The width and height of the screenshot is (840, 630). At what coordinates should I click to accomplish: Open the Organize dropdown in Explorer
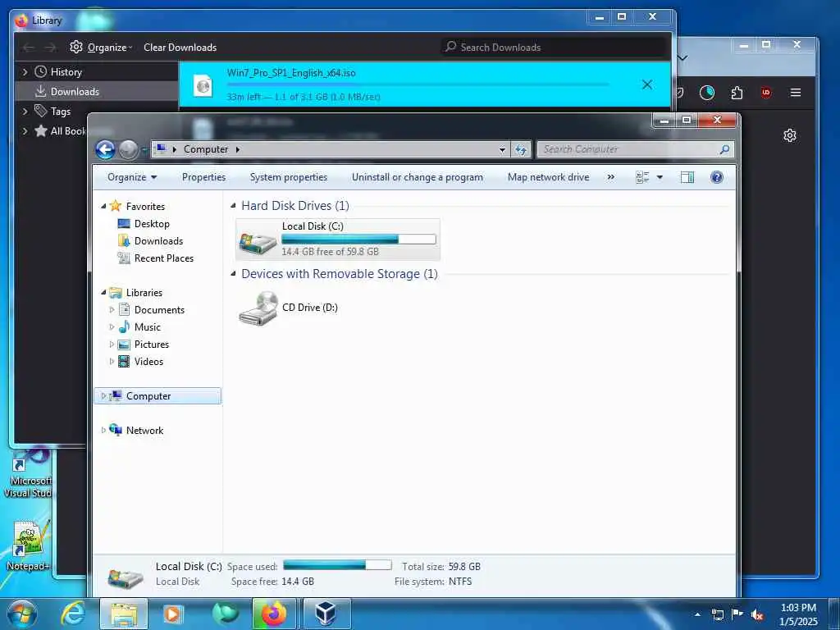132,177
